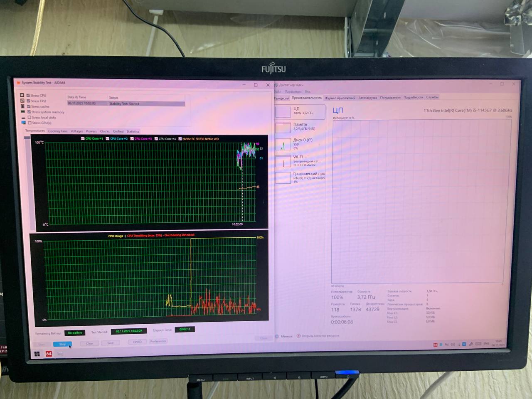This screenshot has width=532, height=399.
Task: Open the Wi-Fi performance graph entry
Action: tap(283, 161)
